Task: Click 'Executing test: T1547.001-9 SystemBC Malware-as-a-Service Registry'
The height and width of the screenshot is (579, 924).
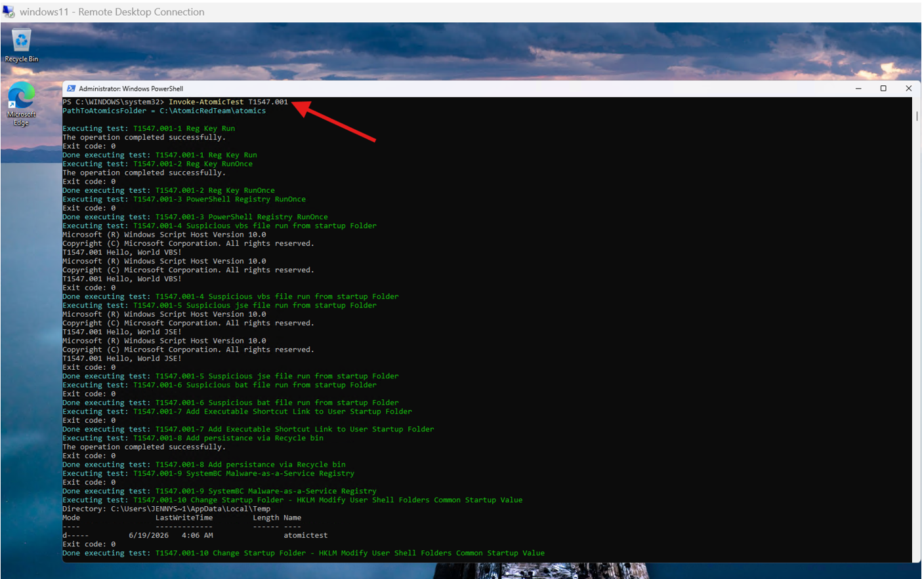Action: (208, 473)
